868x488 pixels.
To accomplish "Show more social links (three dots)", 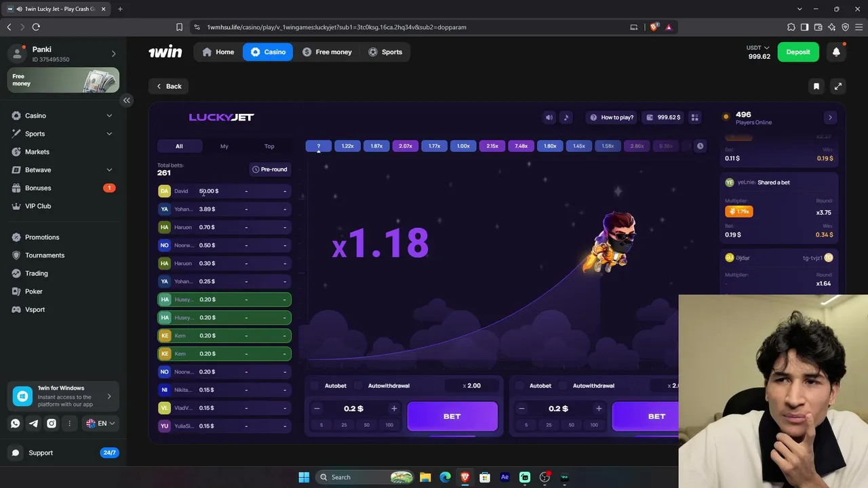I will pos(70,423).
